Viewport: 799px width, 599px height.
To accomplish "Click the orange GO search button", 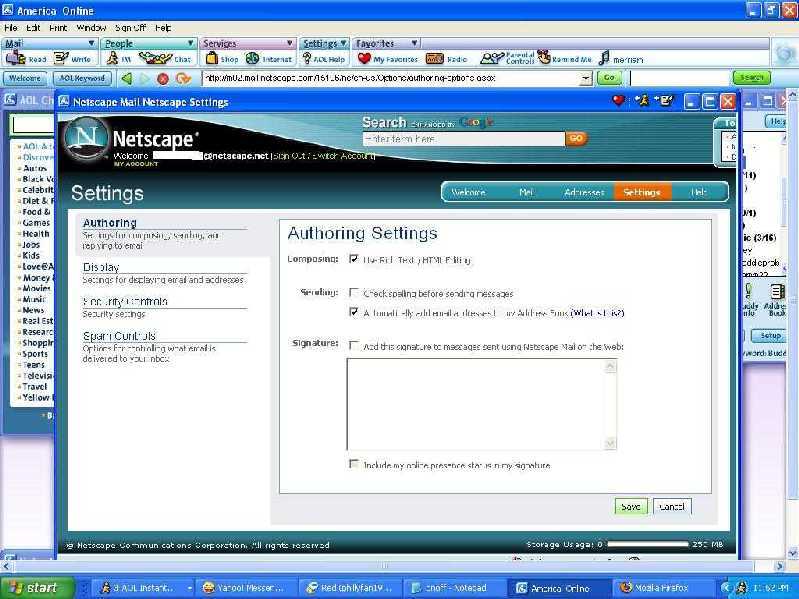I will [576, 139].
